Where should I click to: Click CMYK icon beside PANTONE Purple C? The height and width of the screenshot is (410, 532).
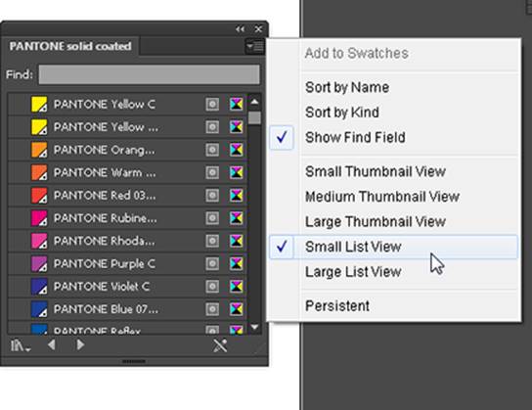coord(236,263)
